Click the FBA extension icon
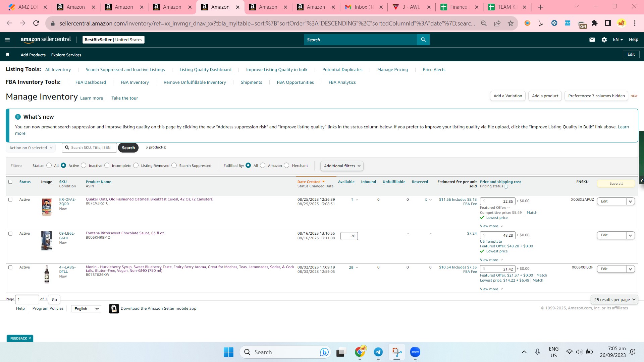 [x=568, y=23]
